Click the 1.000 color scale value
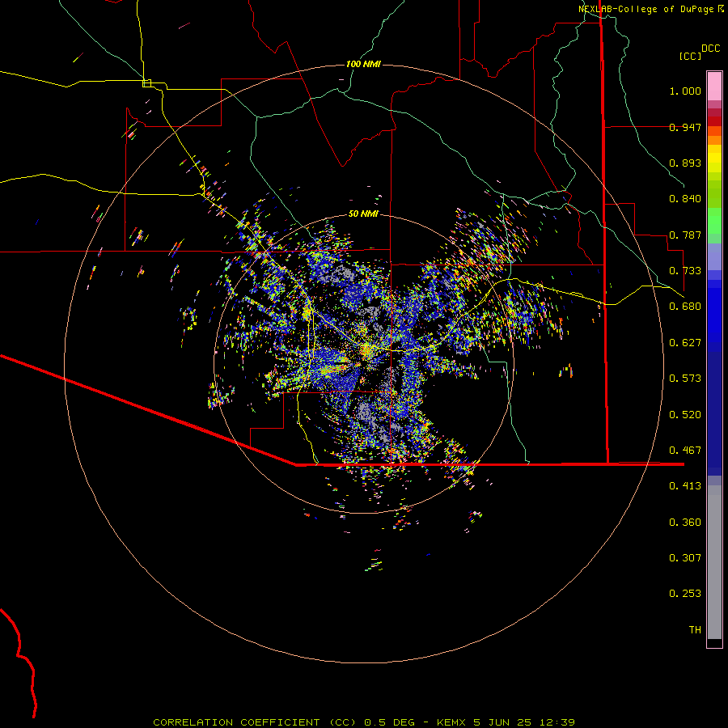 685,91
